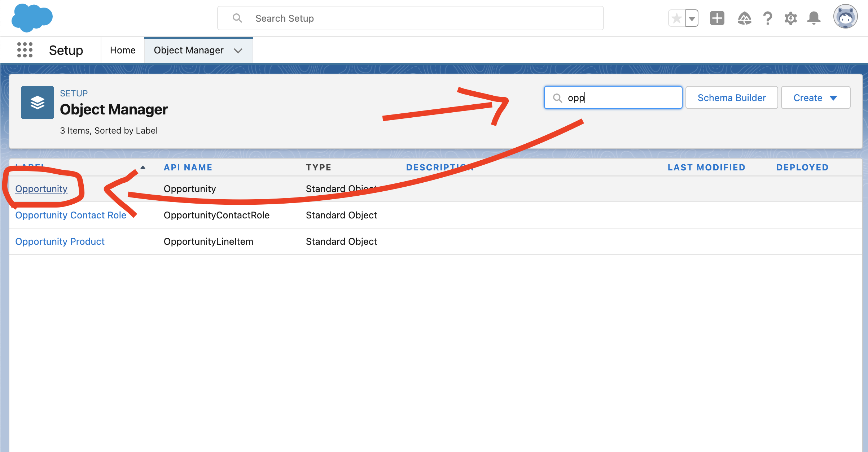Click Standard Object in Contact Role row
Image resolution: width=868 pixels, height=452 pixels.
pos(341,215)
